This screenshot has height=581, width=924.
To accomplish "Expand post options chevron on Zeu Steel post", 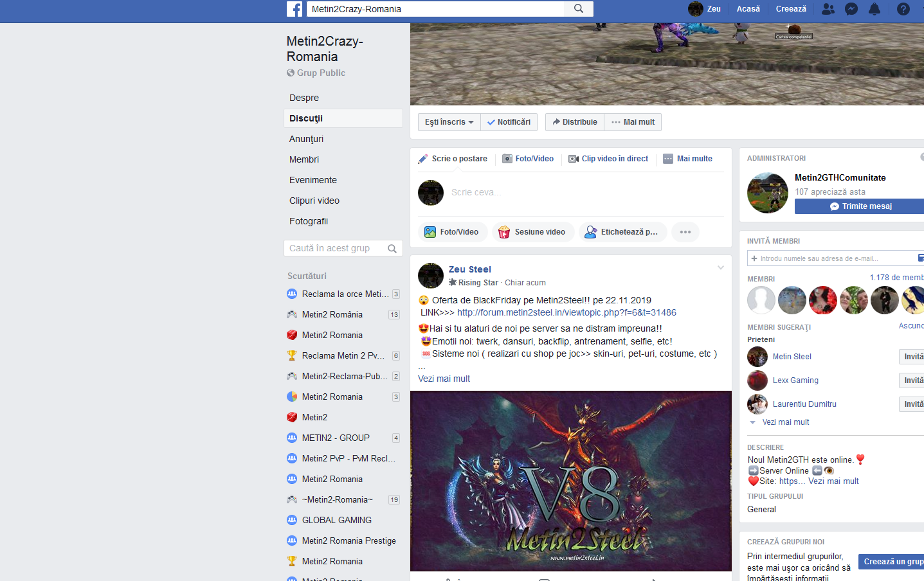I will pos(721,268).
